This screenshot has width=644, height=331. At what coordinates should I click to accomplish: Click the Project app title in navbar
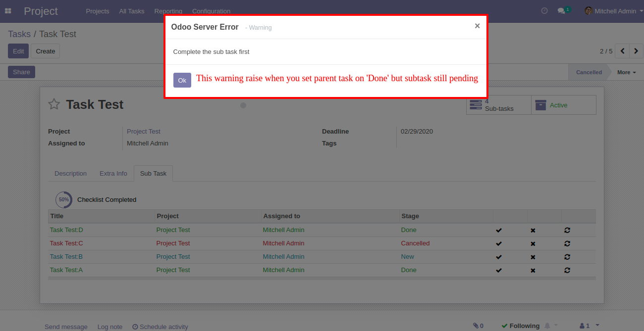(41, 11)
